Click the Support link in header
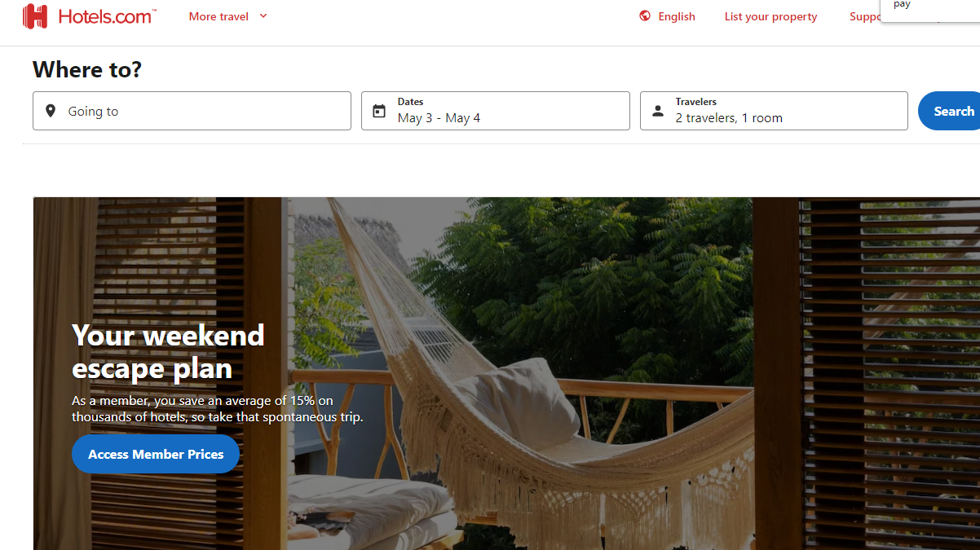 coord(865,16)
